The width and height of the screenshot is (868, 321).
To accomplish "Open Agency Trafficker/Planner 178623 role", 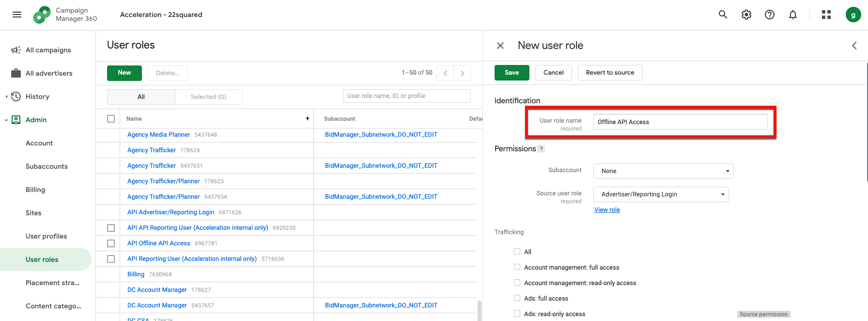I will tap(163, 181).
